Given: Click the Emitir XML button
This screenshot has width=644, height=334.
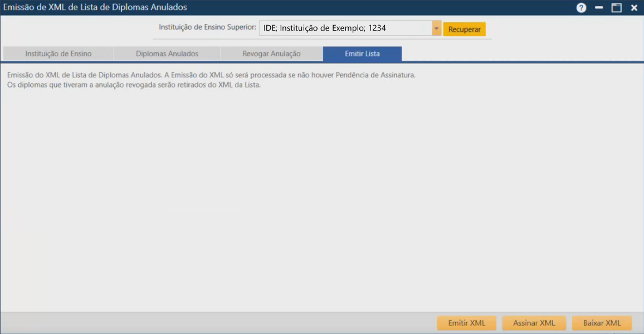Looking at the screenshot, I should point(466,322).
